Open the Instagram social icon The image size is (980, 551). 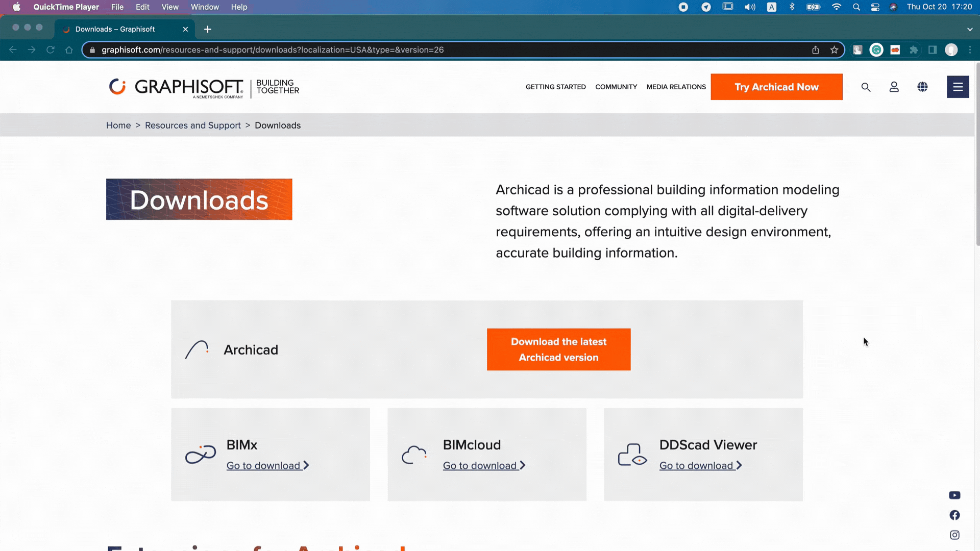coord(954,535)
